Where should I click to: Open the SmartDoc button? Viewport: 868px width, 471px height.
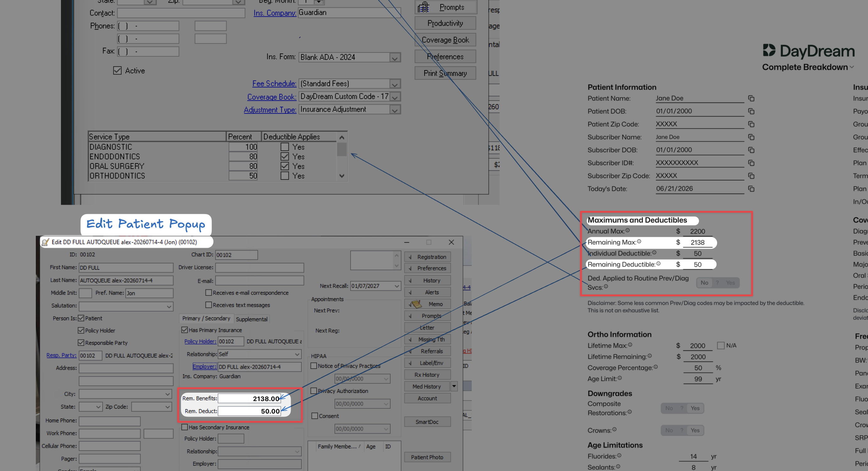[x=427, y=422]
